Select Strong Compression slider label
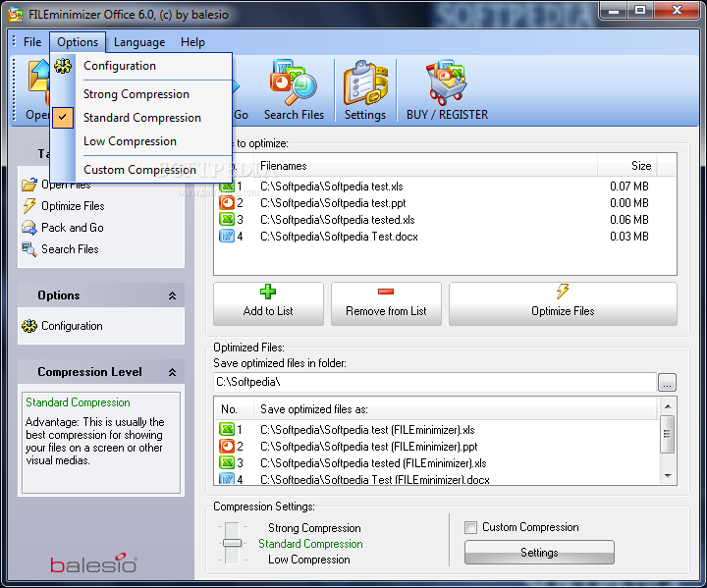The height and width of the screenshot is (588, 707). (x=314, y=528)
